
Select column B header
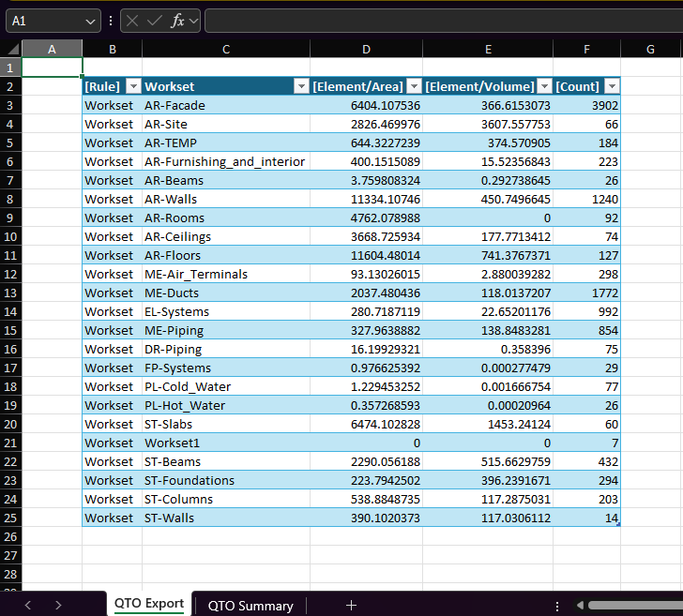(113, 49)
